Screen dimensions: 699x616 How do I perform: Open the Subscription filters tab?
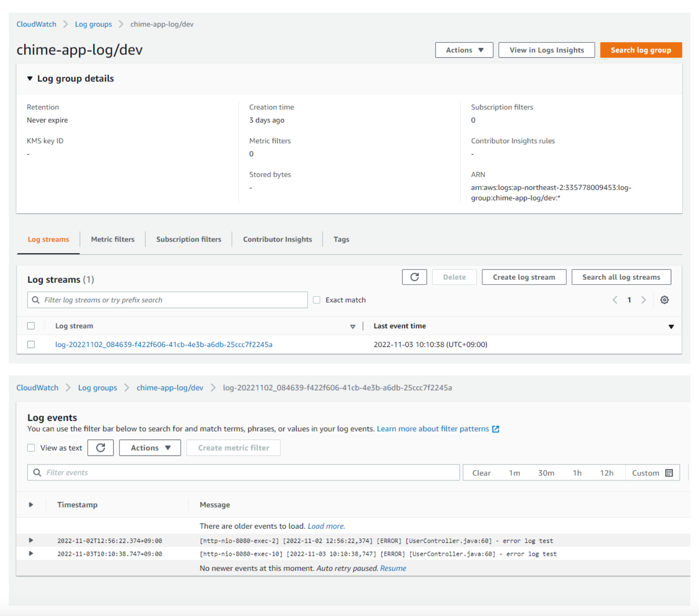point(189,239)
